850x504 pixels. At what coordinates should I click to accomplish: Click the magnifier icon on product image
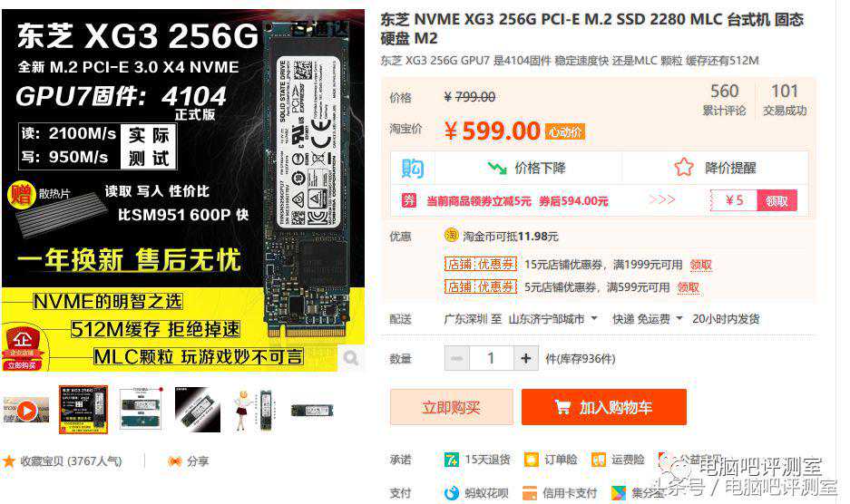(x=351, y=358)
